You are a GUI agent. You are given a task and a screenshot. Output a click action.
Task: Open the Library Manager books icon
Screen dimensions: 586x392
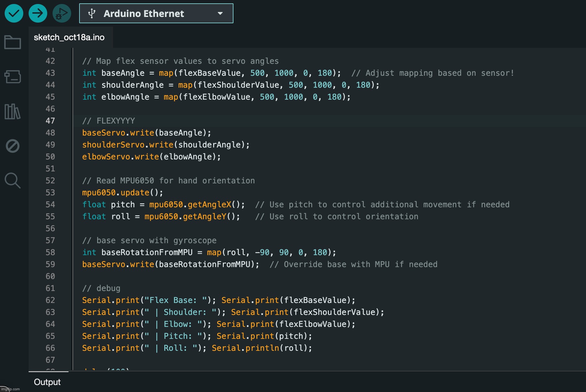coord(13,111)
